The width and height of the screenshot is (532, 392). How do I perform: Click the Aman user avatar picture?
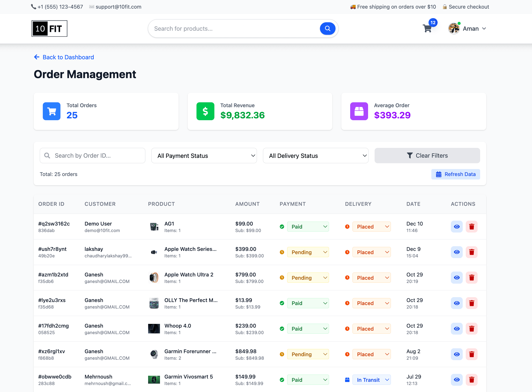(453, 28)
